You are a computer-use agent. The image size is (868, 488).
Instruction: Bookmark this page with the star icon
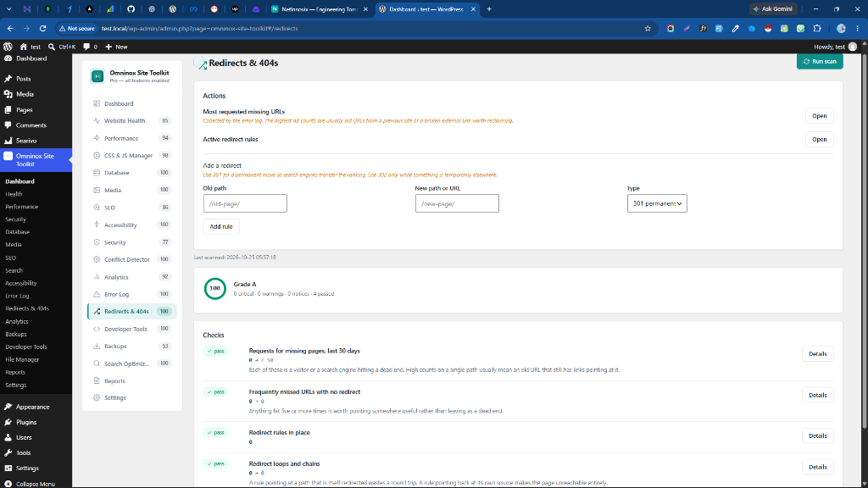[x=648, y=28]
